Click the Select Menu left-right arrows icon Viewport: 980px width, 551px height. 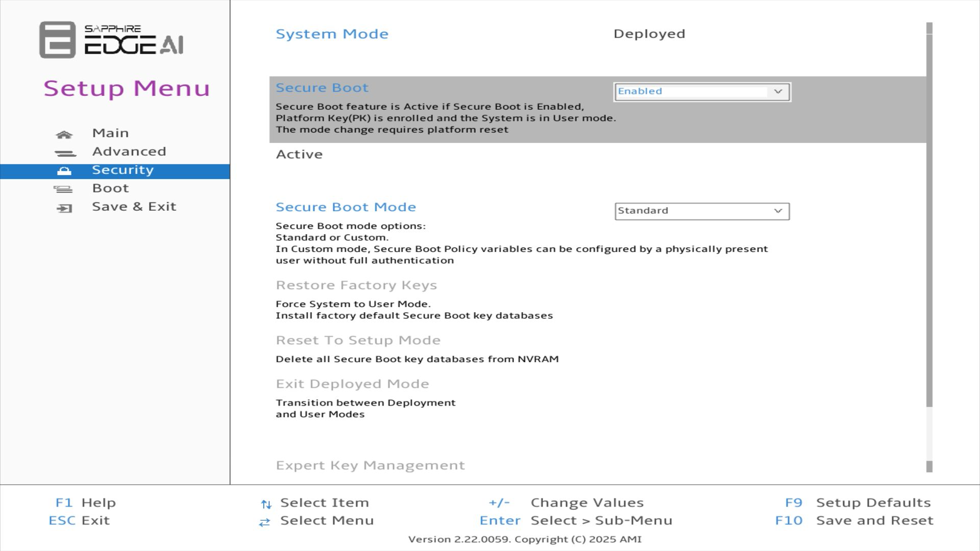tap(264, 522)
